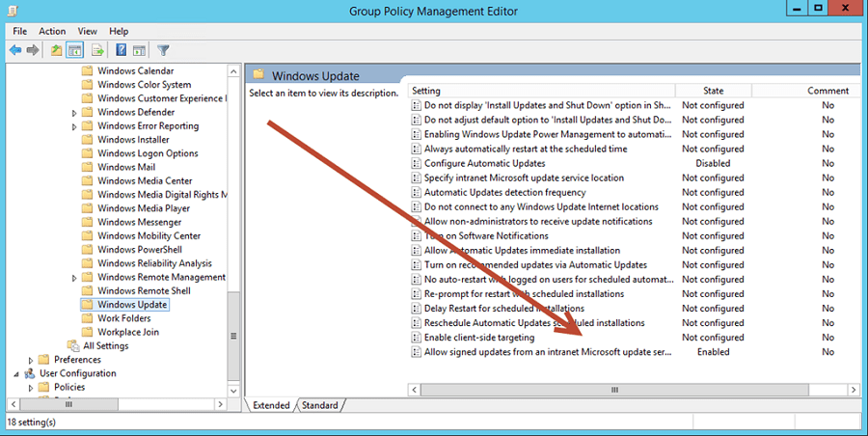Select the All Settings node icon
This screenshot has width=868, height=436.
tap(72, 346)
